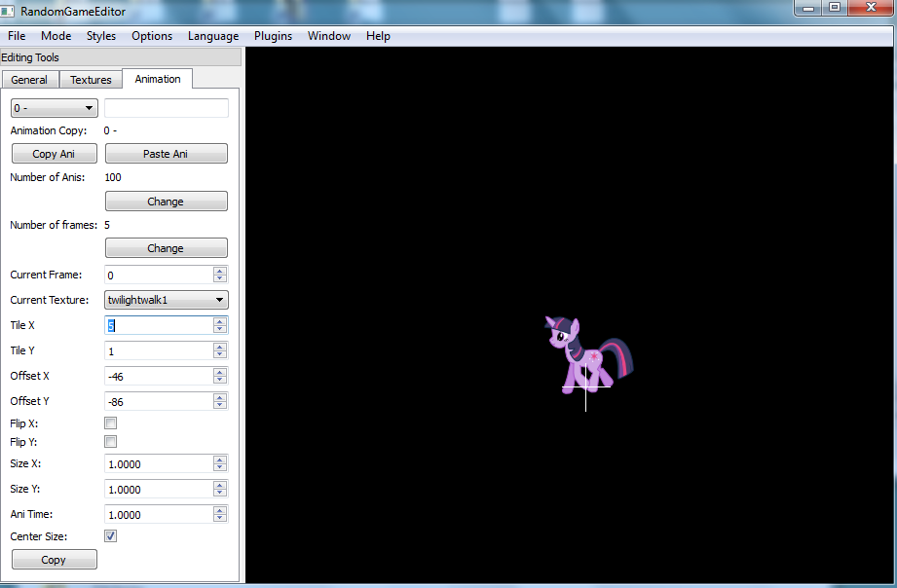Decrease Current Frame with down arrow
This screenshot has width=897, height=588.
coord(220,278)
